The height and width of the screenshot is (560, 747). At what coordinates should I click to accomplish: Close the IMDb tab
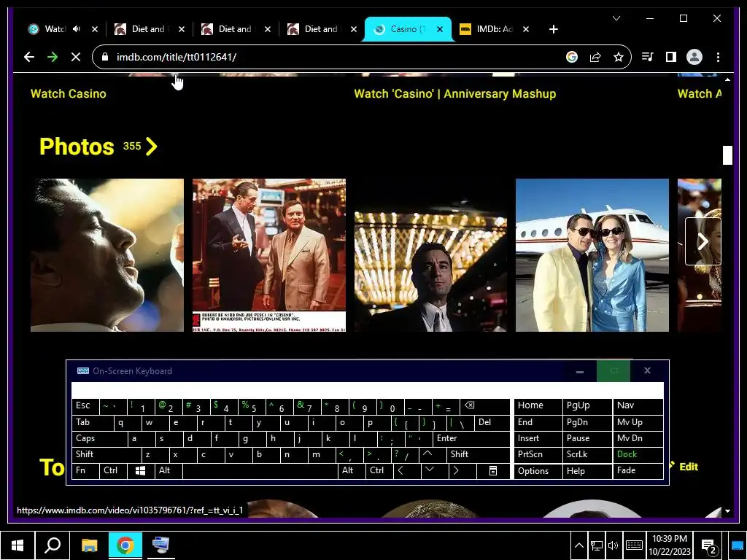(526, 29)
